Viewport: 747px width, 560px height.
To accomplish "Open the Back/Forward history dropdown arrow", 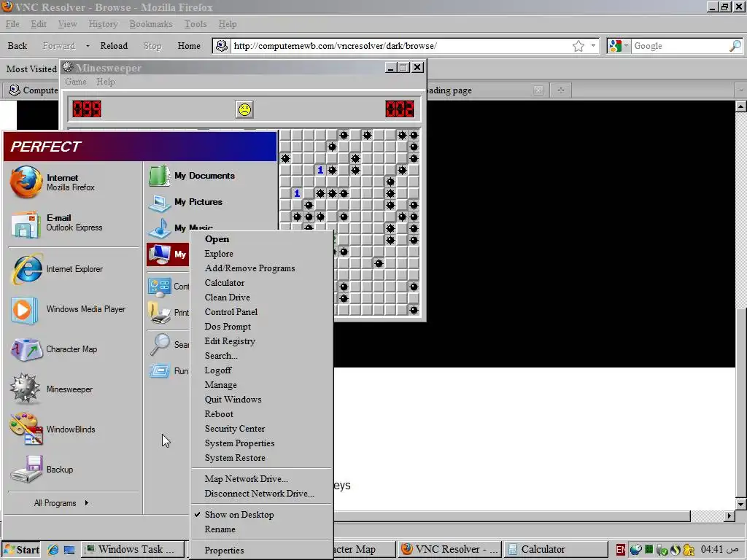I will pyautogui.click(x=88, y=46).
